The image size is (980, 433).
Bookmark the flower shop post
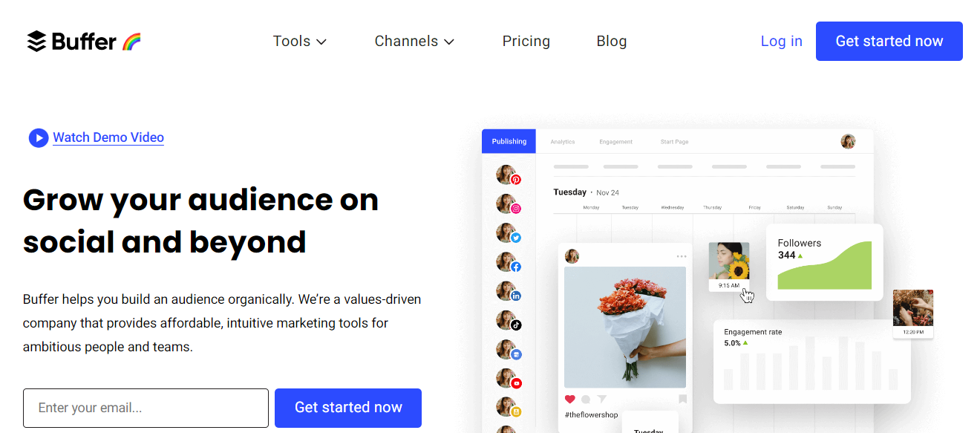click(x=682, y=400)
